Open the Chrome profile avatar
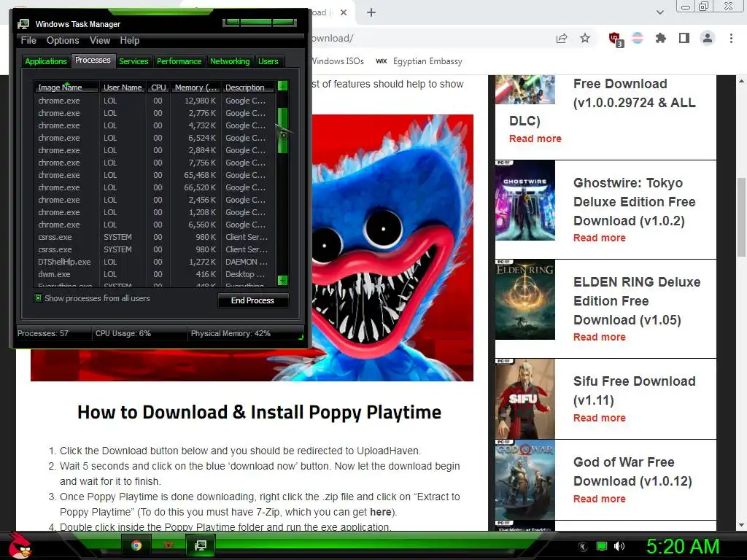Image resolution: width=747 pixels, height=560 pixels. click(708, 38)
